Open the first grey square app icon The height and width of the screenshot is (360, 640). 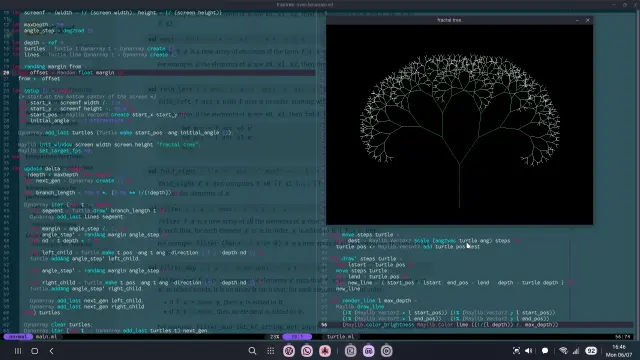[350, 351]
